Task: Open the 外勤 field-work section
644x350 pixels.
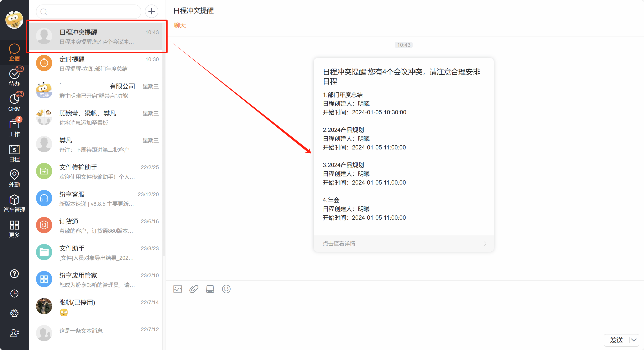Action: (14, 178)
